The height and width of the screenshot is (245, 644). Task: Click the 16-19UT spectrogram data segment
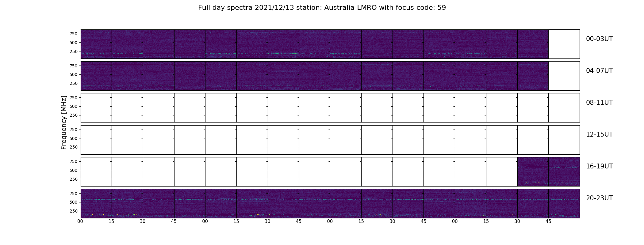(x=548, y=171)
